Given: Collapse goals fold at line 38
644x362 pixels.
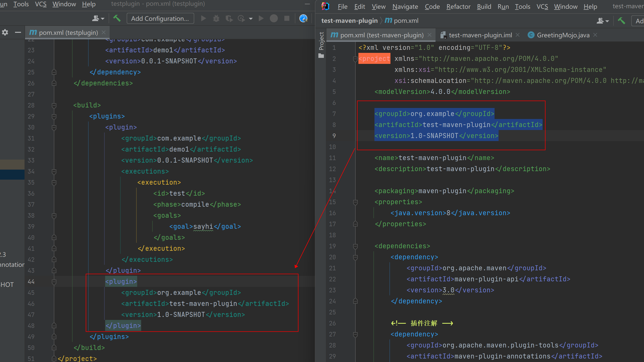Looking at the screenshot, I should [54, 216].
